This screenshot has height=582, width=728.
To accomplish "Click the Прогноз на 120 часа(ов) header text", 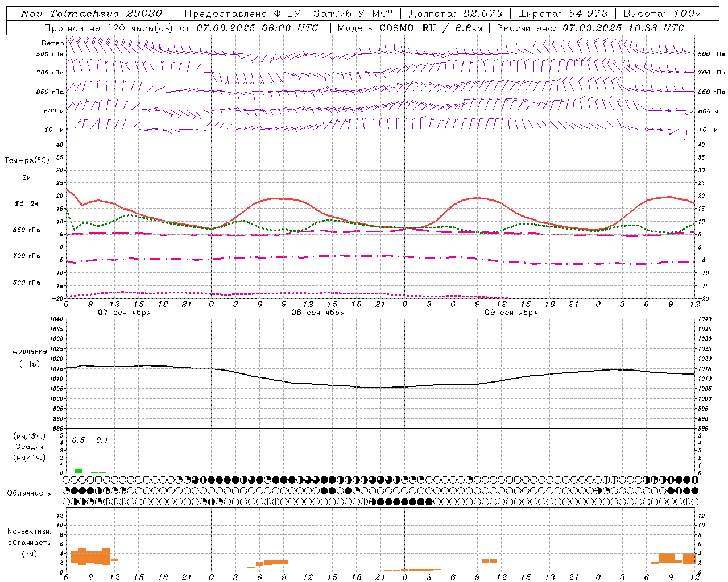I will point(110,28).
